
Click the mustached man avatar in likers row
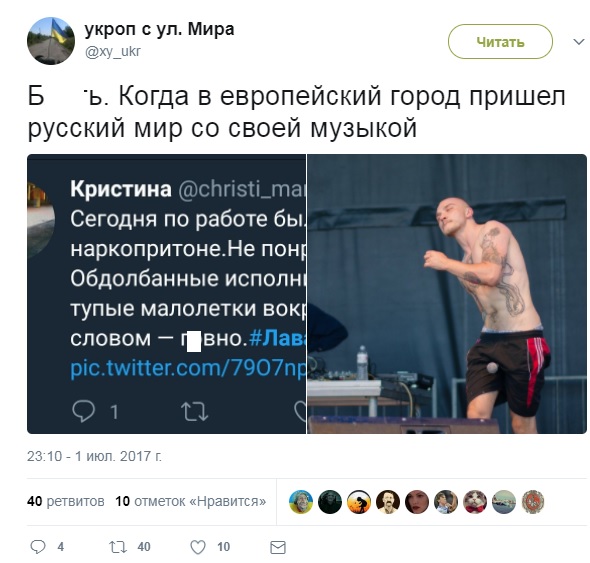[388, 502]
